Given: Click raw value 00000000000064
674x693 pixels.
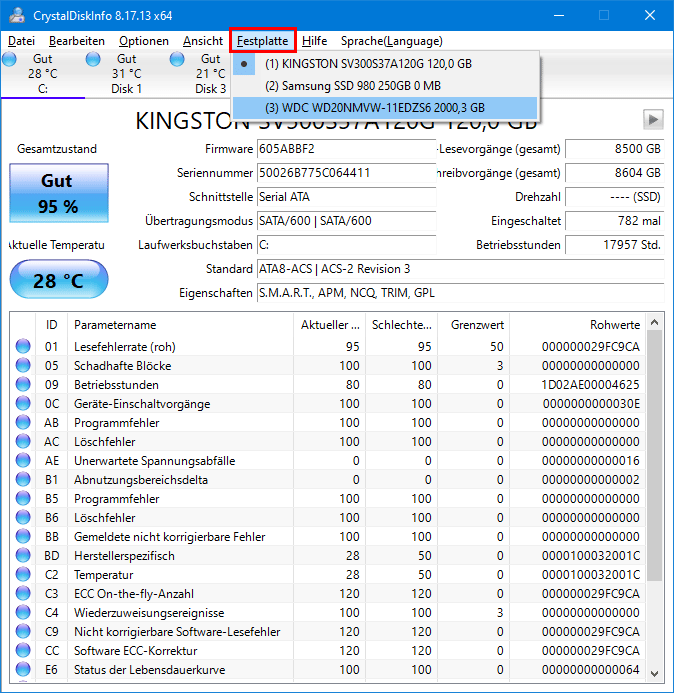Looking at the screenshot, I should pos(591,670).
